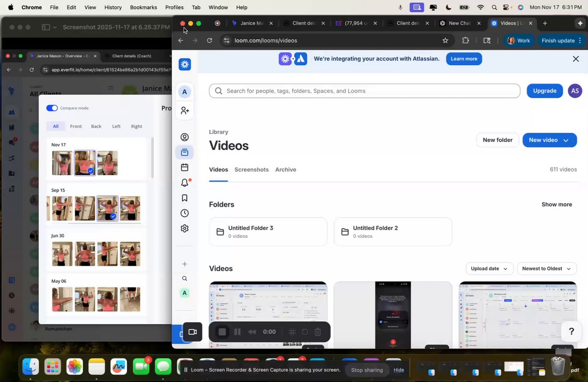Open the Meetings calendar icon in Loom sidebar
The image size is (588, 382).
[x=185, y=168]
